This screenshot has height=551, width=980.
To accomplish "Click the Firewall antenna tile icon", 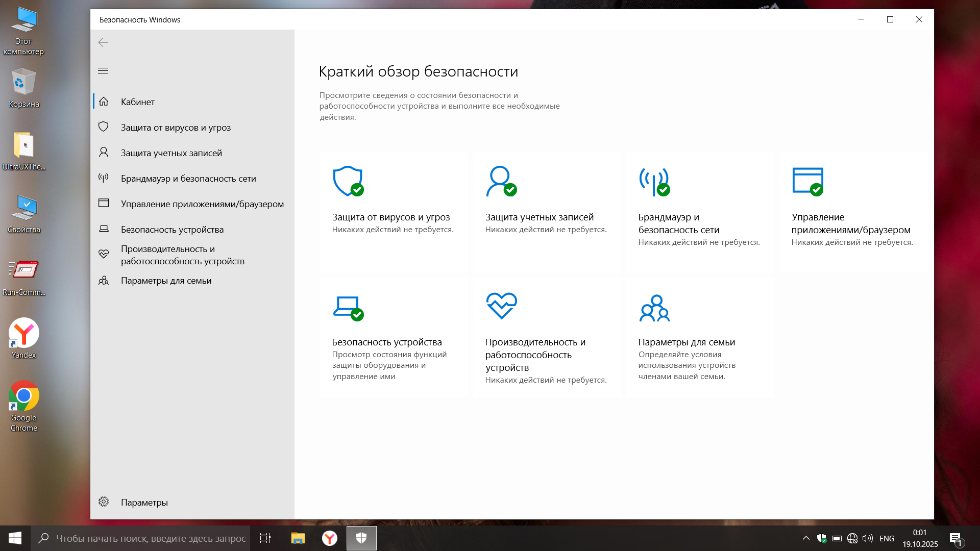I will [654, 181].
